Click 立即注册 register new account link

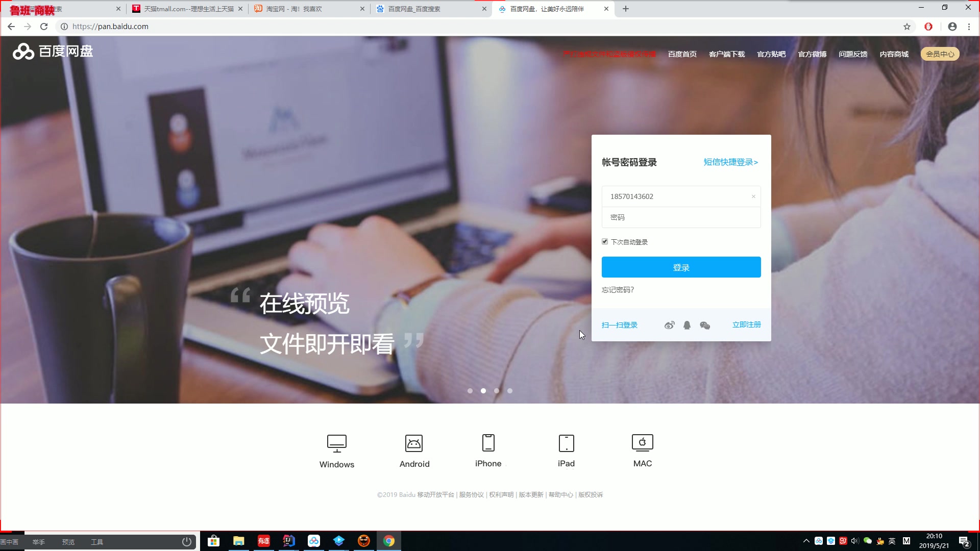pyautogui.click(x=746, y=324)
